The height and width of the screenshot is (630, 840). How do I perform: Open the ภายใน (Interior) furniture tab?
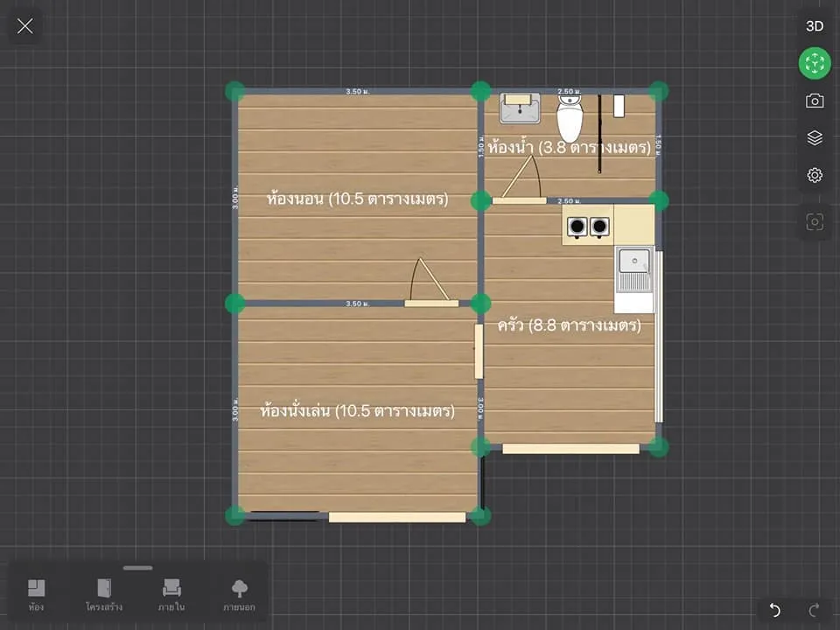[171, 595]
